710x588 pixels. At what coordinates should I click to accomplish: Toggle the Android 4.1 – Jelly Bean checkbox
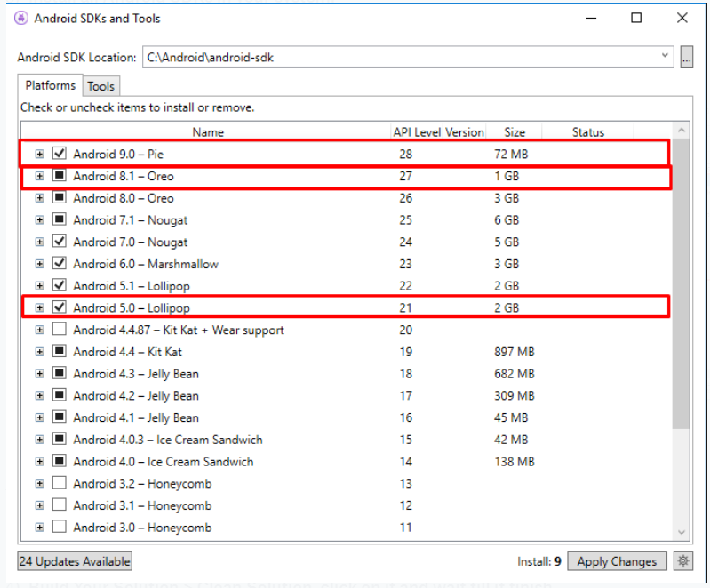point(60,417)
